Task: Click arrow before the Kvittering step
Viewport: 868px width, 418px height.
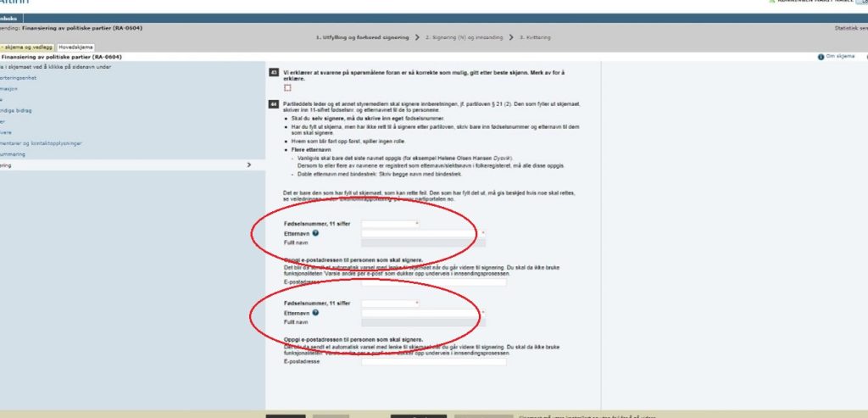Action: pos(500,38)
